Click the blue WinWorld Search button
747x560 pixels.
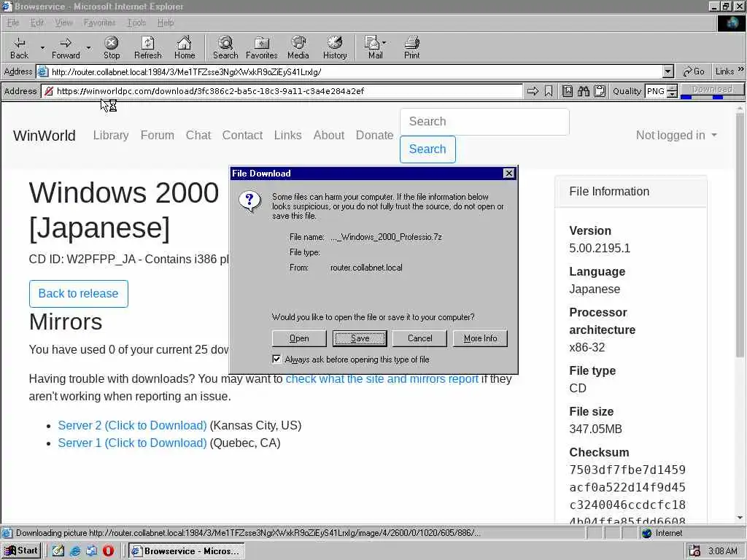(427, 149)
